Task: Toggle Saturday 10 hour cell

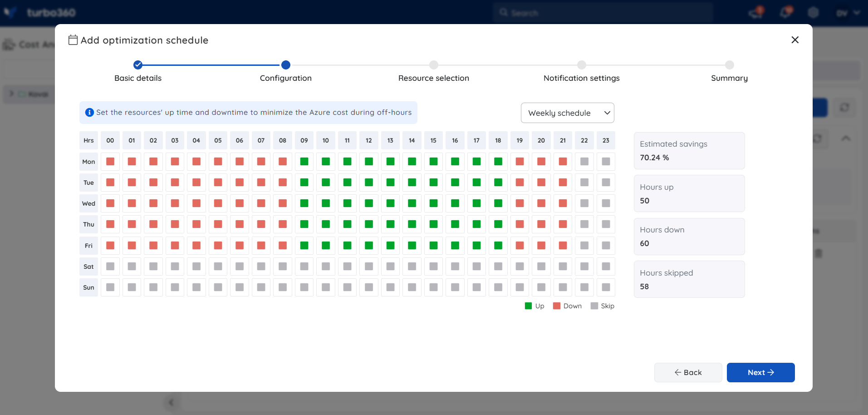Action: (326, 267)
